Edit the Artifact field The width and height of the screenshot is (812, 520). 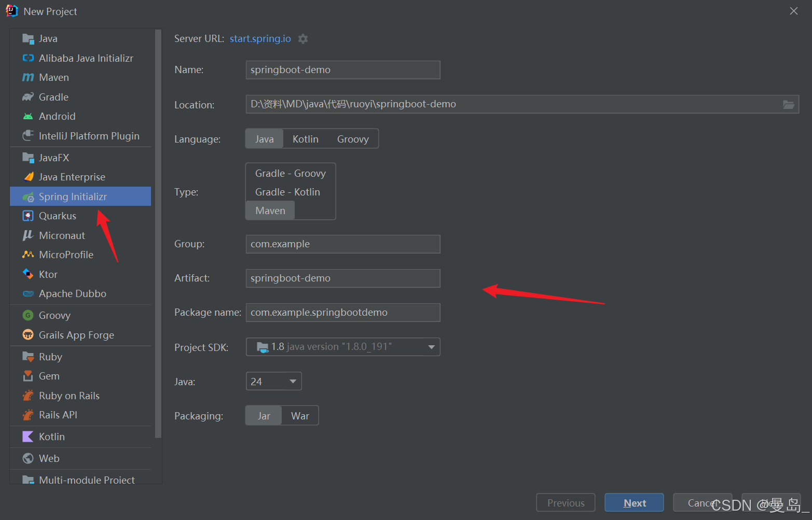pos(343,278)
